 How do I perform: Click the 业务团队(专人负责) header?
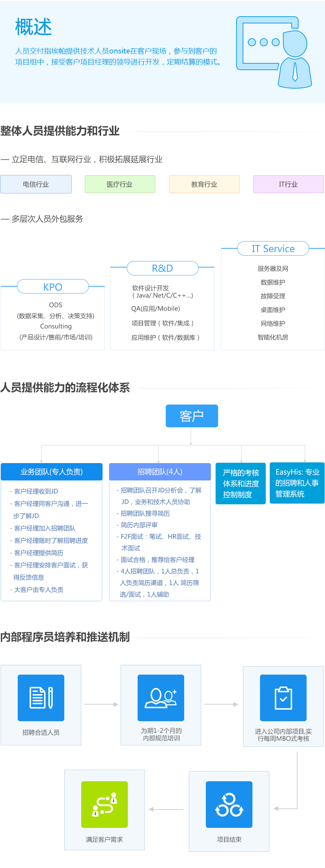click(52, 472)
